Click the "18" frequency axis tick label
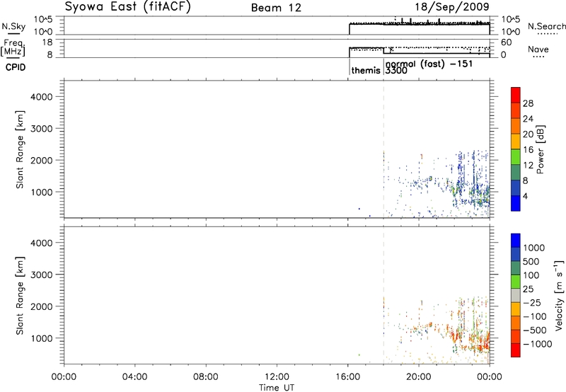 point(47,42)
